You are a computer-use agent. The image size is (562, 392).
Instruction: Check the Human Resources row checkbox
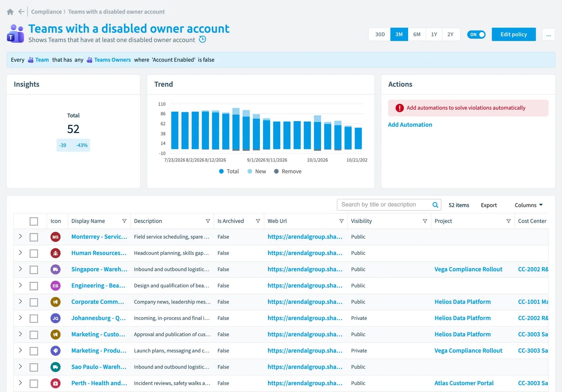click(34, 253)
